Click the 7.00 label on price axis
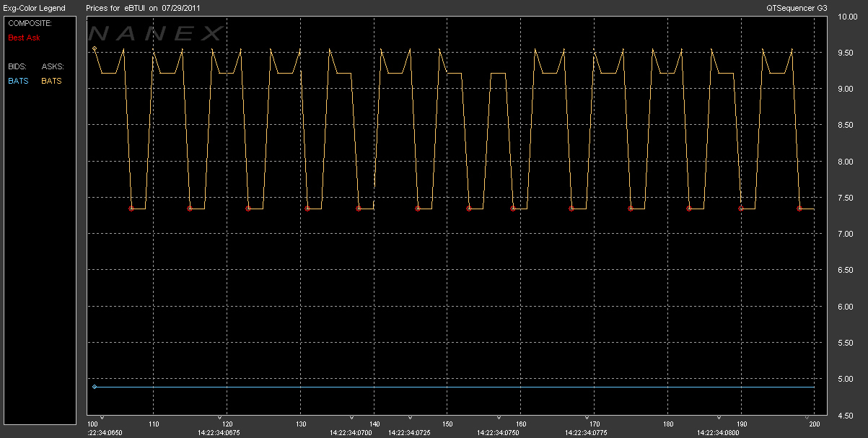868x438 pixels. [x=847, y=234]
